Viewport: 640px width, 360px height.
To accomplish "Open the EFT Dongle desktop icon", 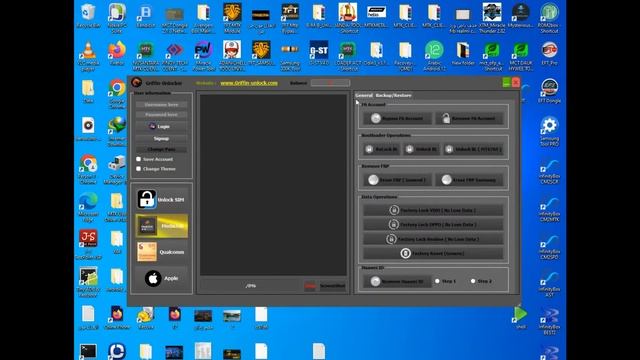I will click(549, 91).
